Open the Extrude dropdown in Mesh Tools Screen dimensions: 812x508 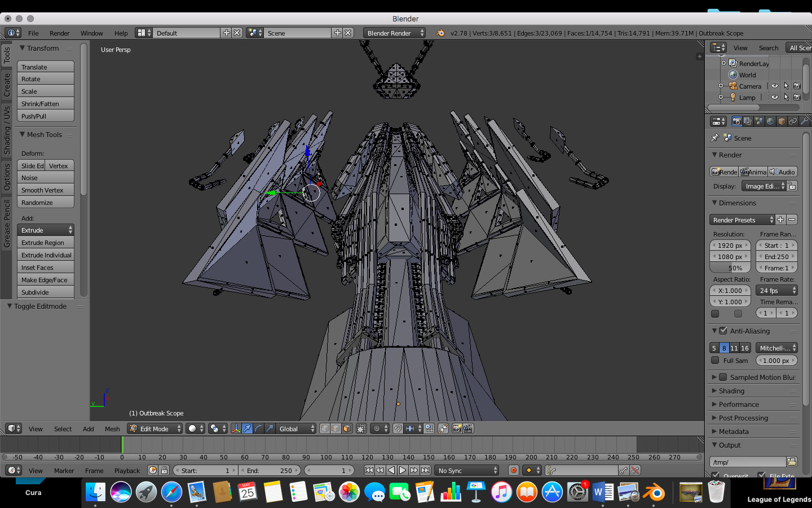pyautogui.click(x=46, y=230)
